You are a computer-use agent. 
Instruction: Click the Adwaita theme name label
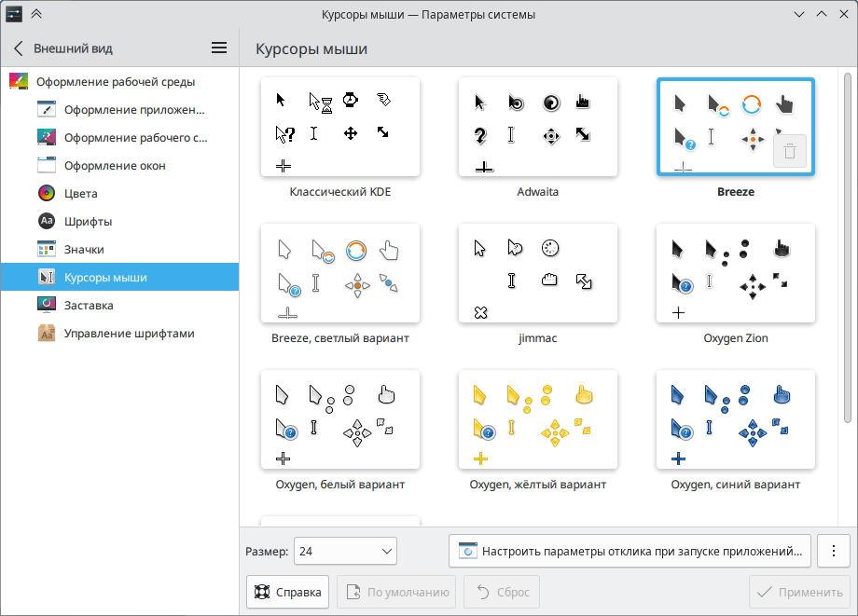[x=538, y=192]
